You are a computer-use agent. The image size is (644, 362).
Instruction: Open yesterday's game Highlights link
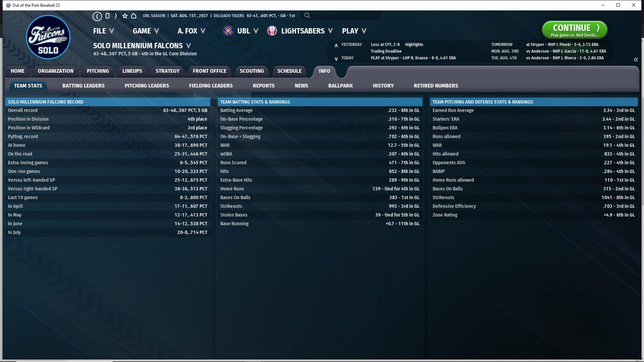coord(414,44)
